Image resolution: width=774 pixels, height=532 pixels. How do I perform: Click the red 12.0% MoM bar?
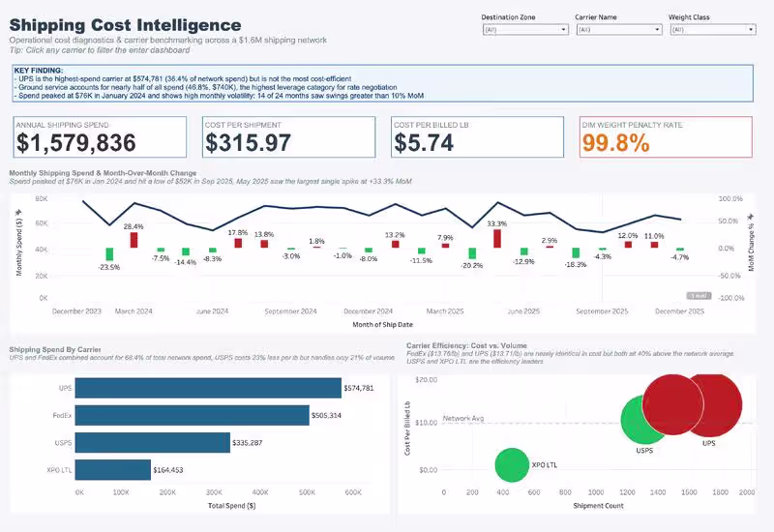pyautogui.click(x=628, y=245)
